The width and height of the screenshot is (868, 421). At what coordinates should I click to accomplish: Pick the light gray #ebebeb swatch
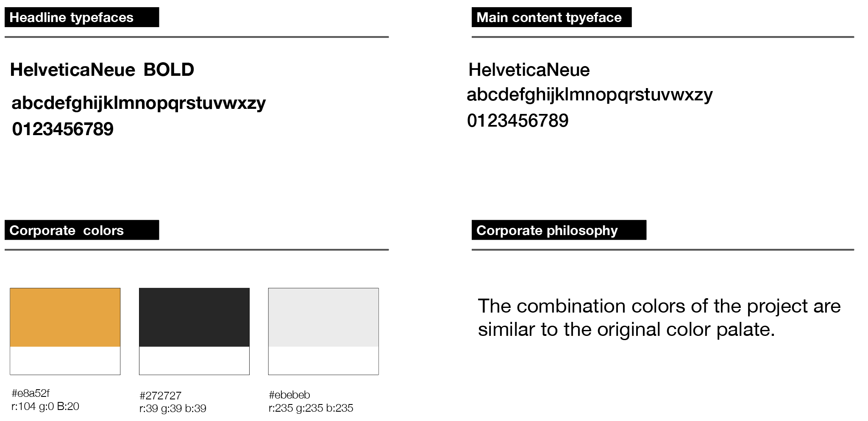(x=323, y=317)
